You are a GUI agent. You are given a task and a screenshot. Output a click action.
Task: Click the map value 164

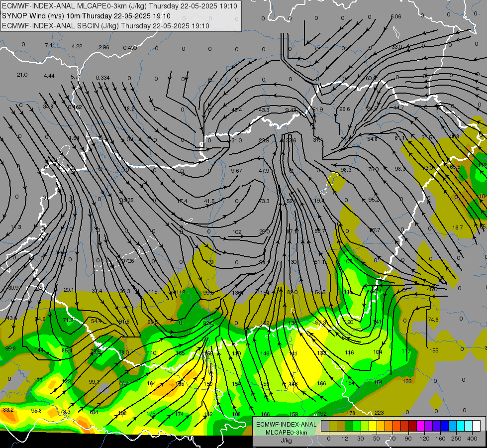click(x=151, y=383)
